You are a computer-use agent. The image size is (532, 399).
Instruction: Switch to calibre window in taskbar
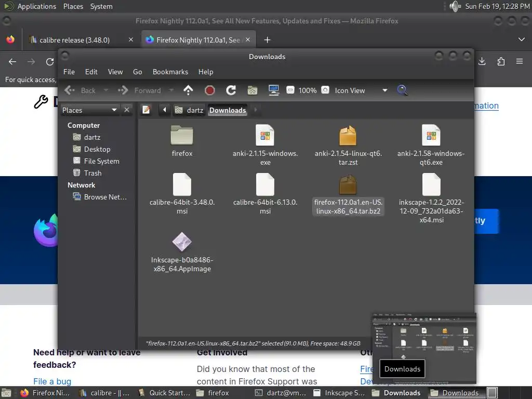tap(104, 393)
